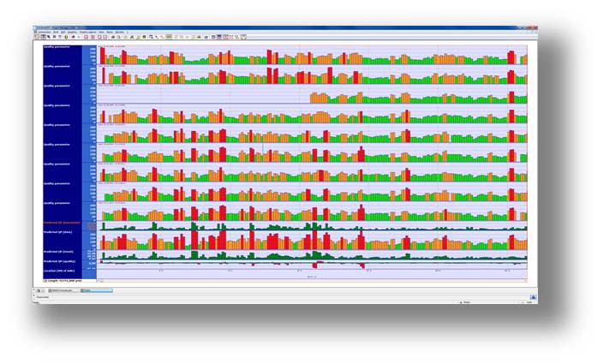Click the magnifying glass zoom icon in toolbar

pyautogui.click(x=150, y=37)
